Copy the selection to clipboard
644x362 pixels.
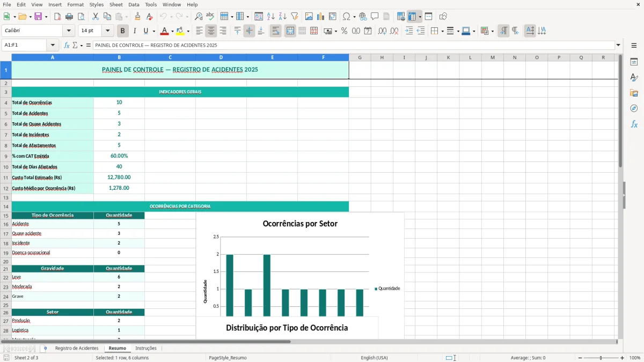pyautogui.click(x=107, y=17)
